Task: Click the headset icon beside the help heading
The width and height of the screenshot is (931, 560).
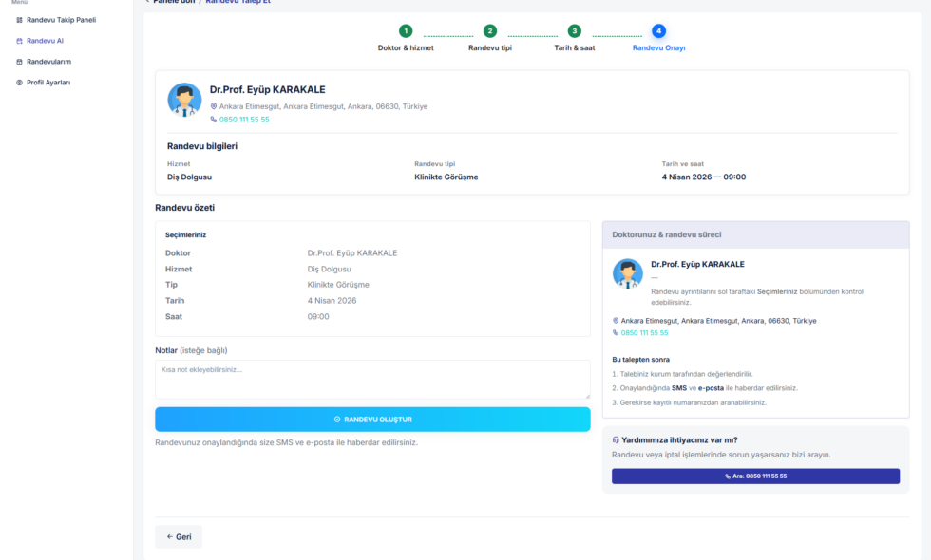Action: [x=616, y=440]
